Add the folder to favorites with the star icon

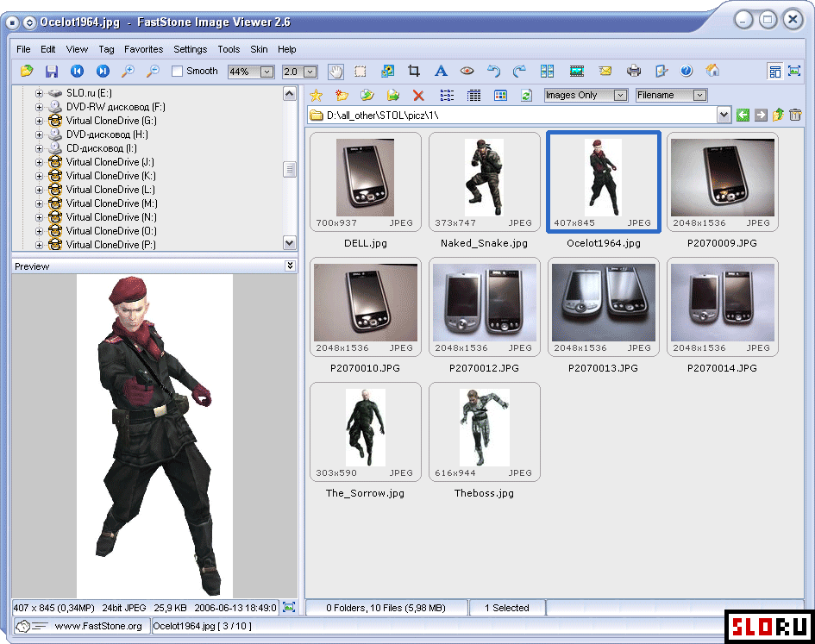[316, 95]
